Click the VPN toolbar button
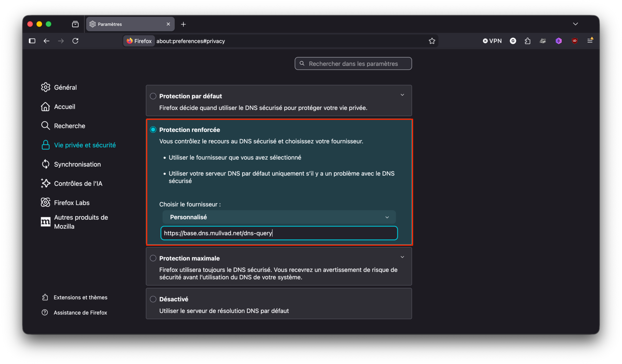The image size is (622, 364). 492,41
